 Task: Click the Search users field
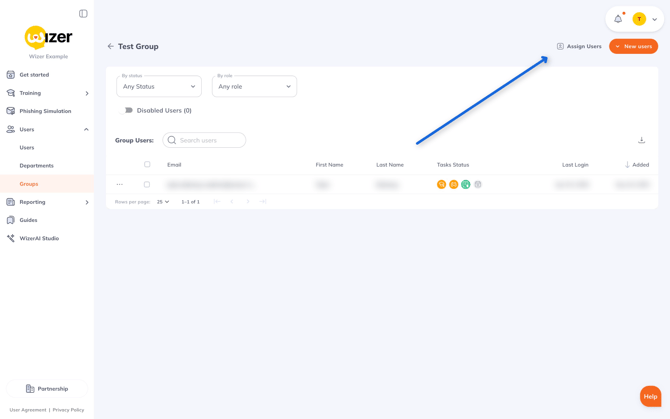tap(204, 140)
